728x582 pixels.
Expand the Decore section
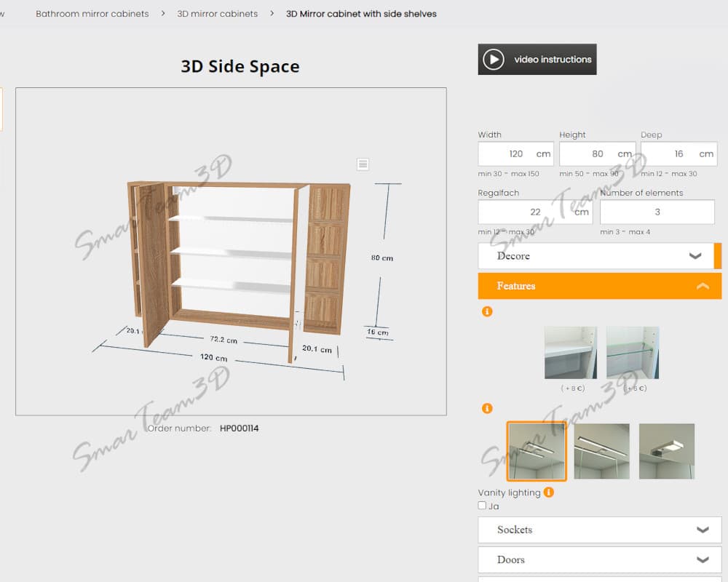coord(596,256)
